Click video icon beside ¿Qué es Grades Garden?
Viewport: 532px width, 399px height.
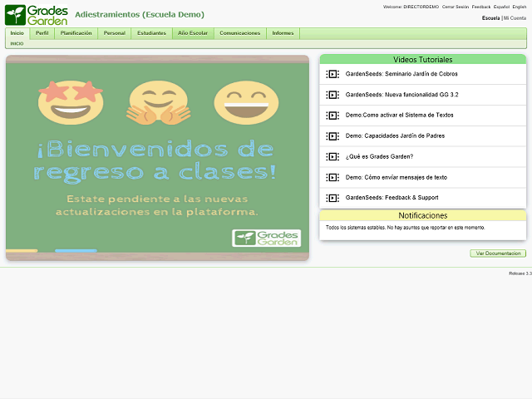[x=332, y=156]
